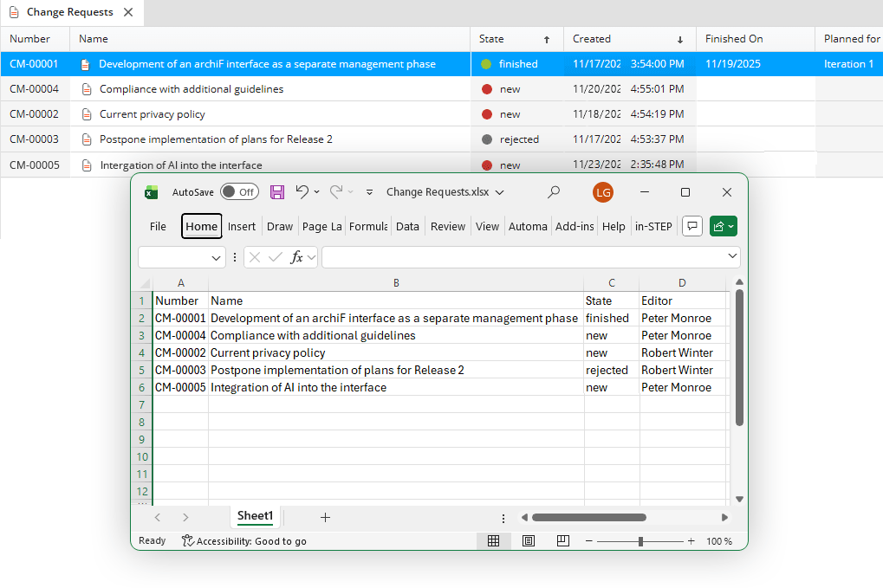Expand the formula bar chevron
This screenshot has width=883, height=588.
[733, 256]
